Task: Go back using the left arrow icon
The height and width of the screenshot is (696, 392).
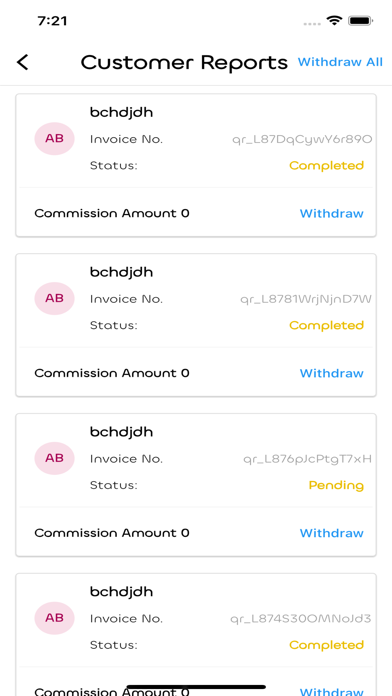Action: (x=23, y=62)
